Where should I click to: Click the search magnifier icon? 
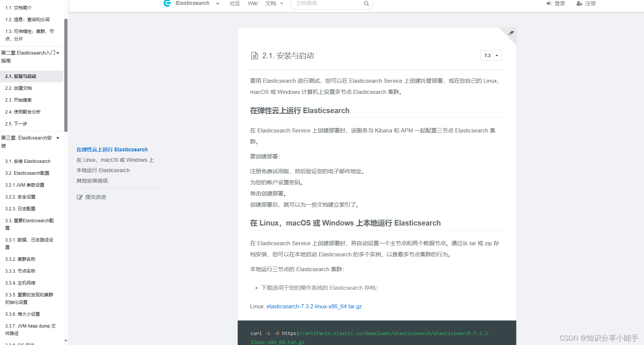click(367, 4)
